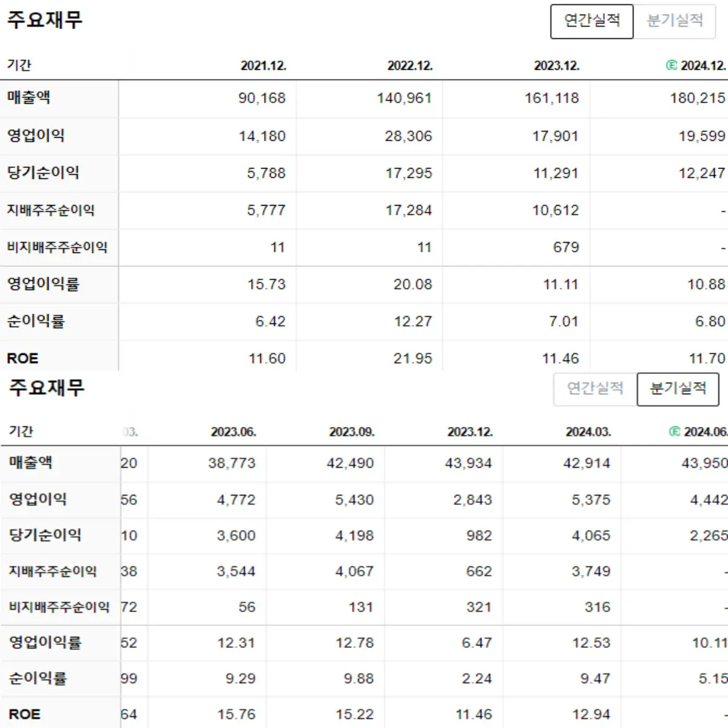Select the active 연간실적 tab in the upper table
The width and height of the screenshot is (728, 728).
pyautogui.click(x=592, y=21)
